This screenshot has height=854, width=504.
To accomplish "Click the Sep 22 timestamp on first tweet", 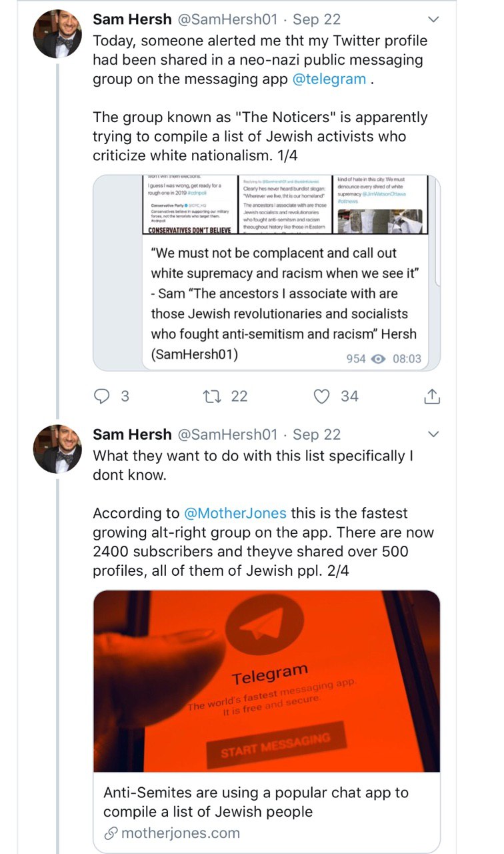I will point(317,19).
